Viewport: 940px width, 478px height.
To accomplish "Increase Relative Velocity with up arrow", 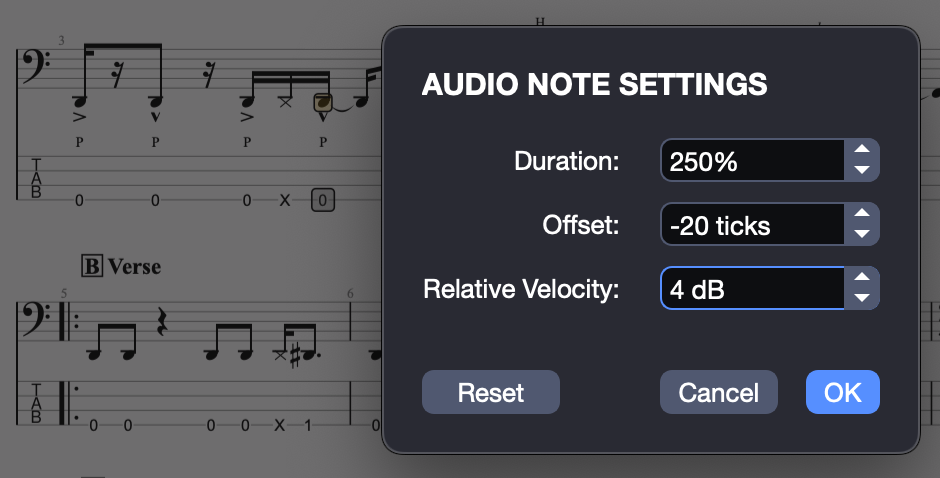I will click(x=861, y=277).
